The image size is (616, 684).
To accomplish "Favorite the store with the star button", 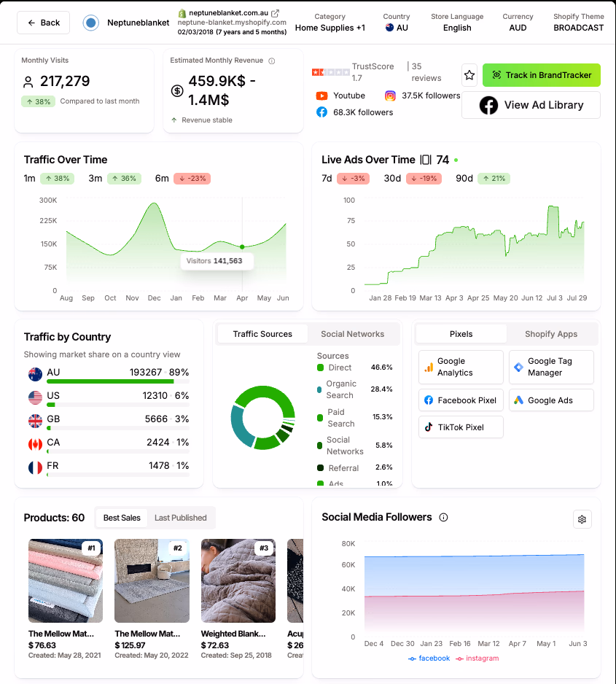I will tap(469, 75).
